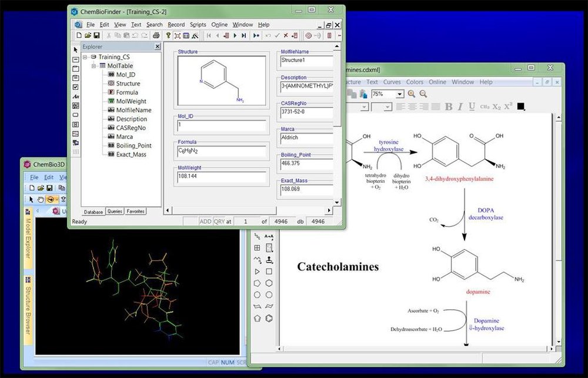Click the add new record icon (arrow with star)

pos(256,36)
